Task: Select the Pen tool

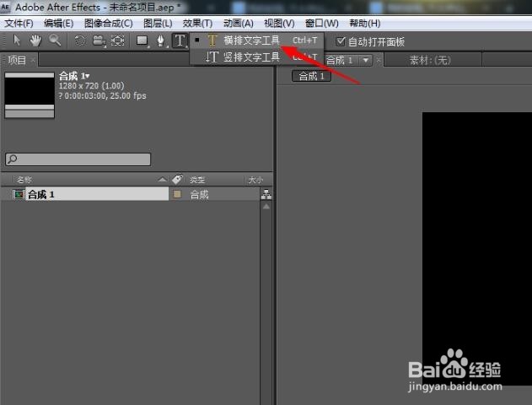Action: point(160,40)
